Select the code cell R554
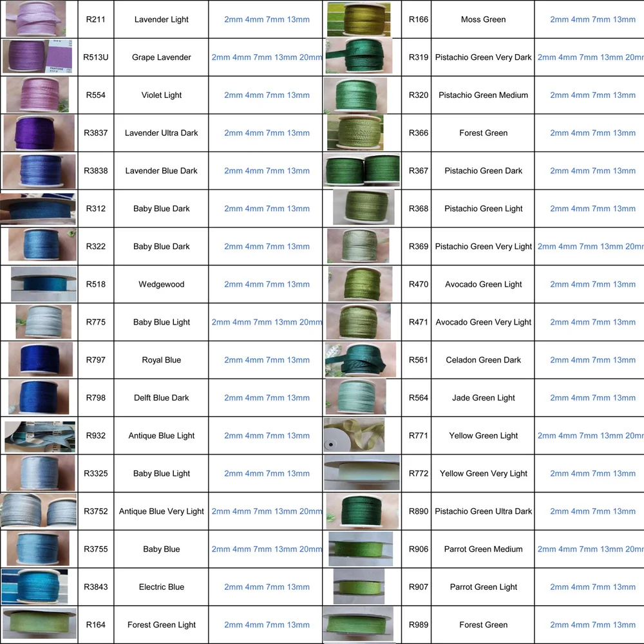This screenshot has height=644, width=644. click(x=96, y=95)
